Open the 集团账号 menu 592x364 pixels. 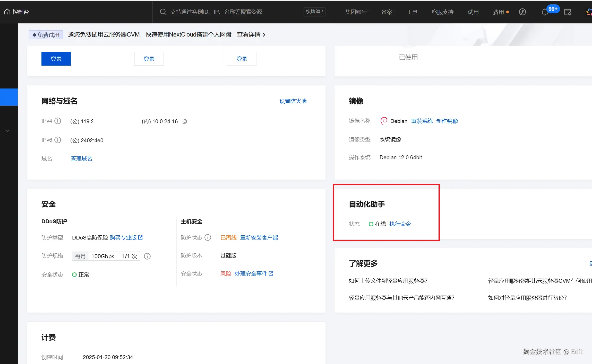point(356,12)
